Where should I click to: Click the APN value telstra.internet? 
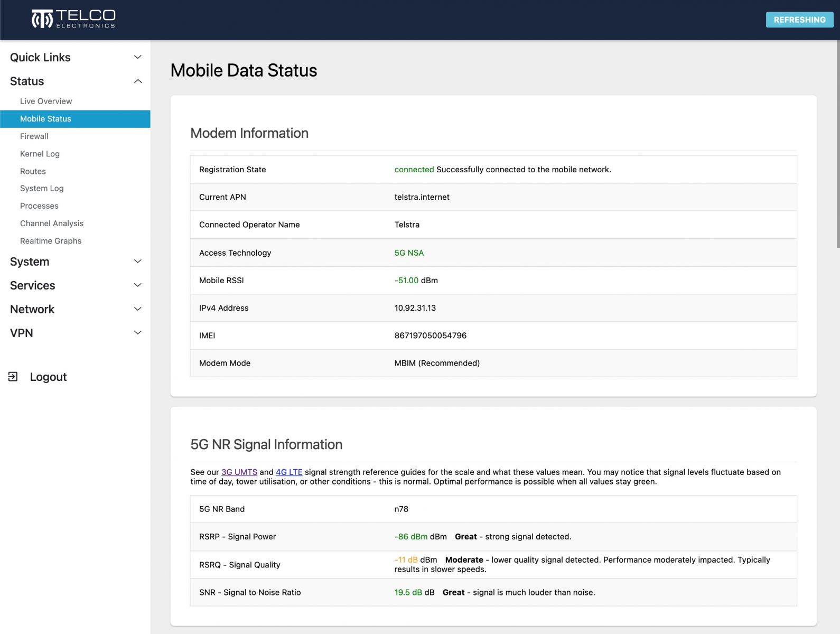click(422, 197)
